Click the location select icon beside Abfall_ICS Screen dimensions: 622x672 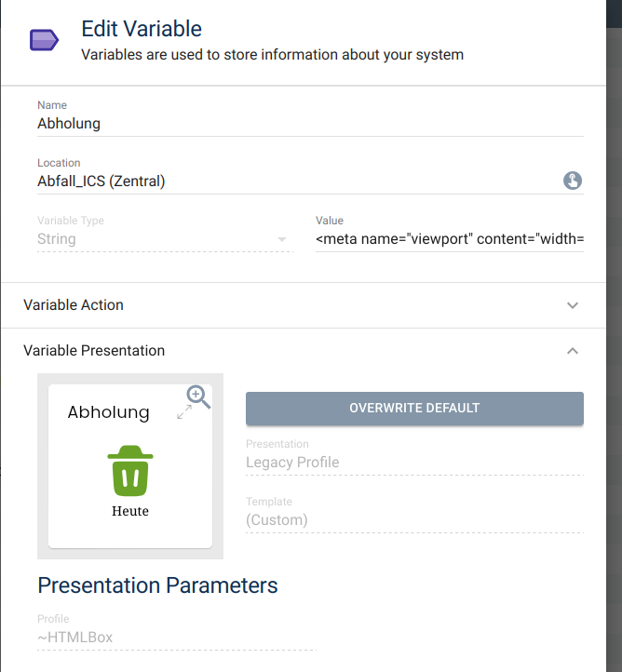click(573, 181)
